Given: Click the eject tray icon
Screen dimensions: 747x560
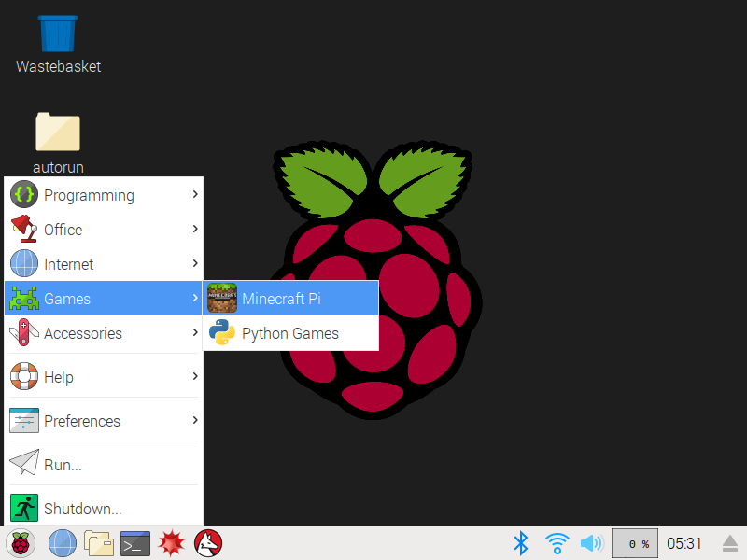Looking at the screenshot, I should click(730, 543).
